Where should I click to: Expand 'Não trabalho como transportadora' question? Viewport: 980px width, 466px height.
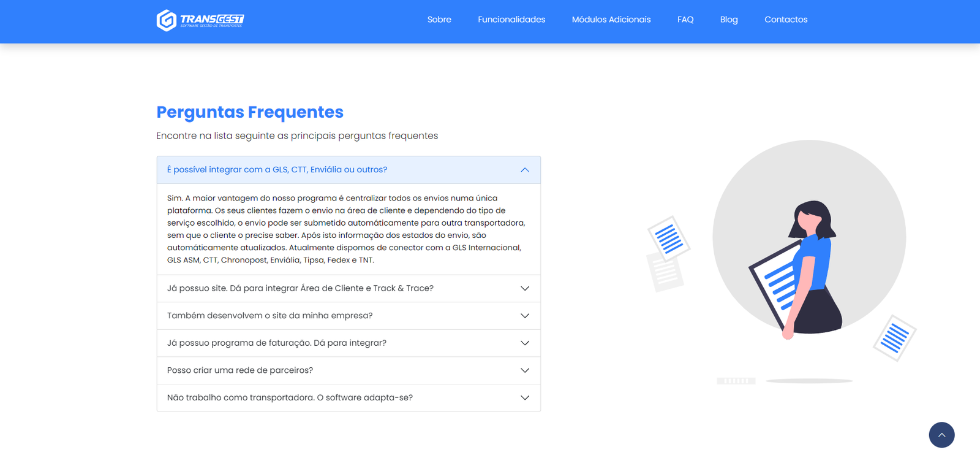[x=290, y=398]
